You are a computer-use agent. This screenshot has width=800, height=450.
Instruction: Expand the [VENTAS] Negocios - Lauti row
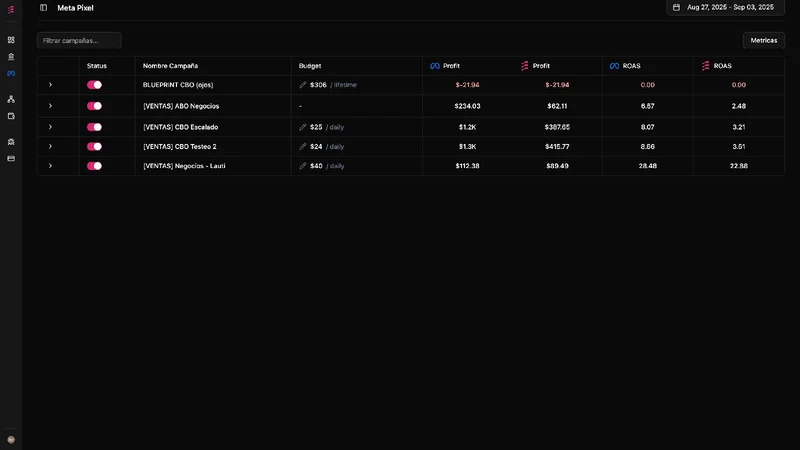coord(50,166)
